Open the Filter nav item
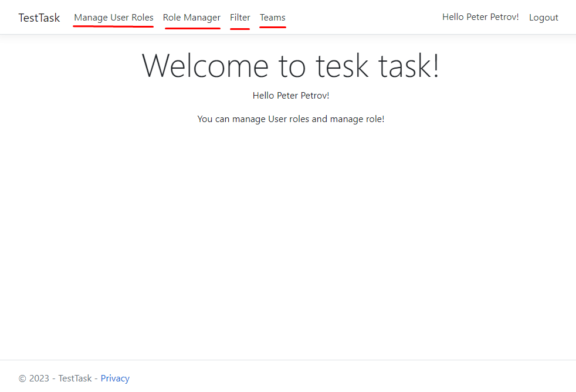This screenshot has width=576, height=392. click(240, 18)
